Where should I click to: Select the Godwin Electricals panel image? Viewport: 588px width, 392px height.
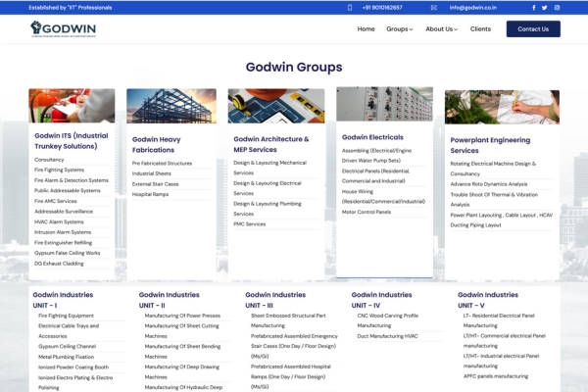click(384, 104)
